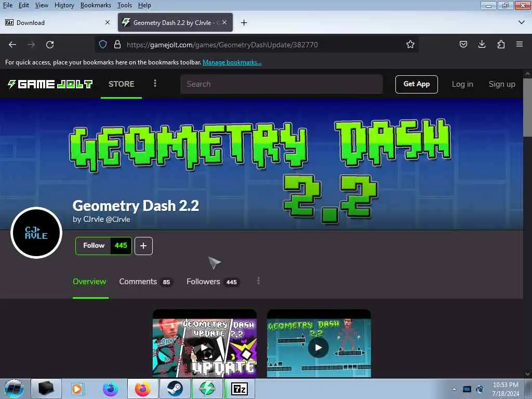Open the Comments tab

tap(146, 282)
